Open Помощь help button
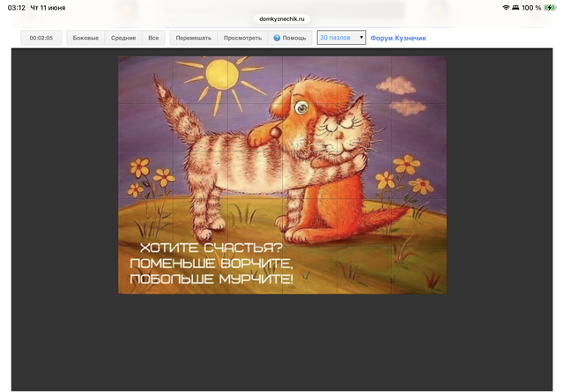 pyautogui.click(x=290, y=38)
